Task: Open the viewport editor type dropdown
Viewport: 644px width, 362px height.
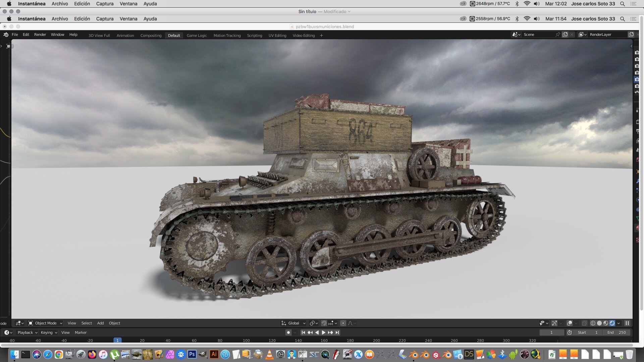Action: pyautogui.click(x=19, y=323)
